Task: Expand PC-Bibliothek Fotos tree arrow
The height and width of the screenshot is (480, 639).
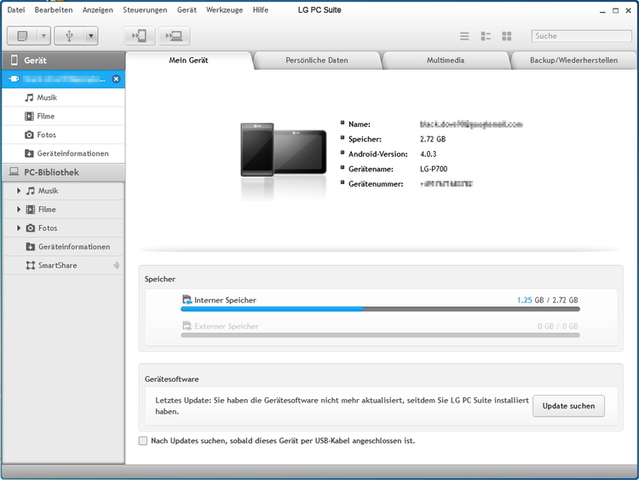Action: 18,228
